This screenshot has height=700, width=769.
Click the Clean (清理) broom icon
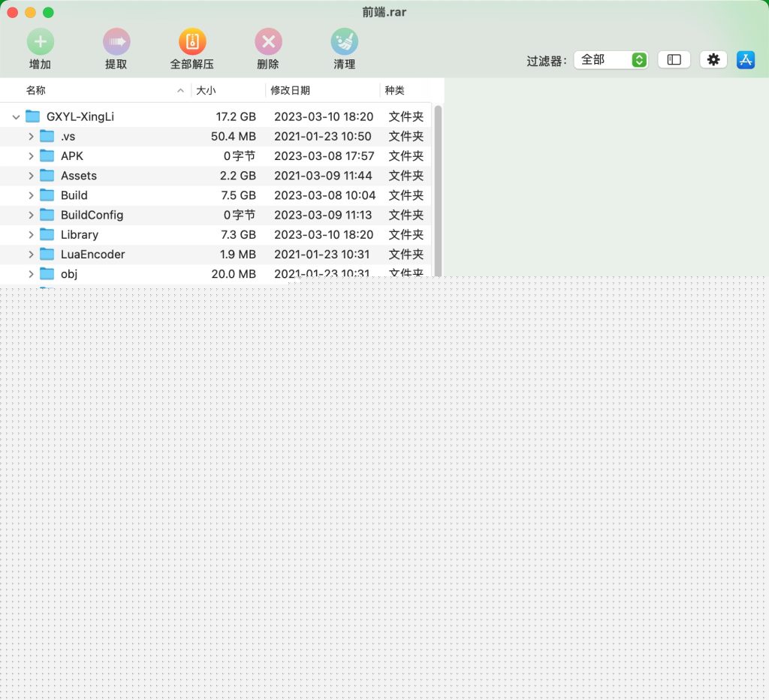pyautogui.click(x=344, y=42)
